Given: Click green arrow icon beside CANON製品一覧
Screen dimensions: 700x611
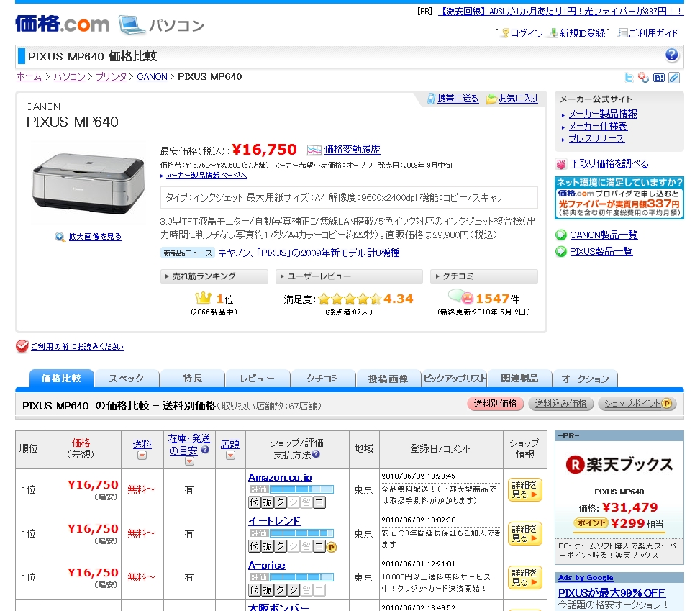Looking at the screenshot, I should (560, 235).
